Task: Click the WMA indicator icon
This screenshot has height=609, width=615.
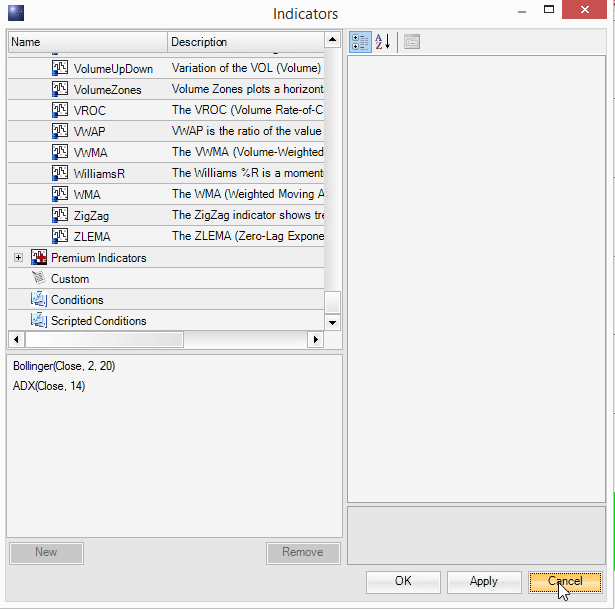Action: tap(60, 194)
